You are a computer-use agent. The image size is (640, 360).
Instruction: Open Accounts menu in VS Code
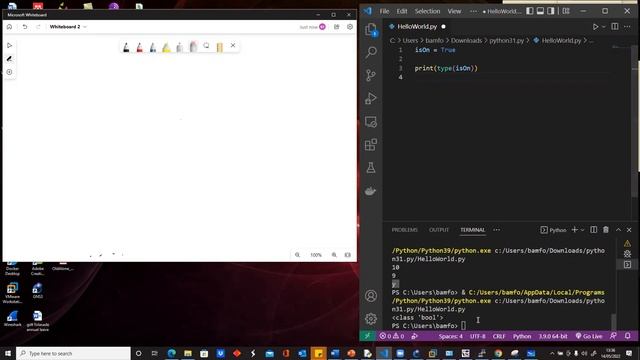(371, 296)
